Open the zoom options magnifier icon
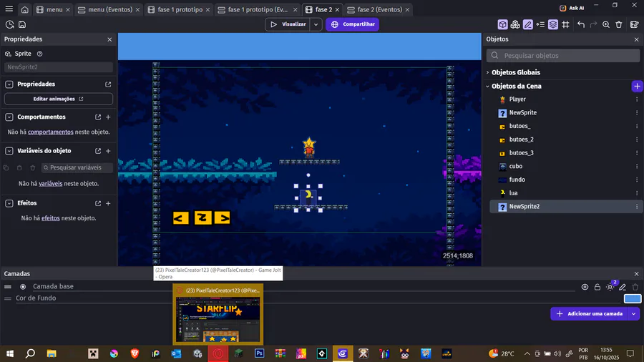644x362 pixels. coord(606,24)
